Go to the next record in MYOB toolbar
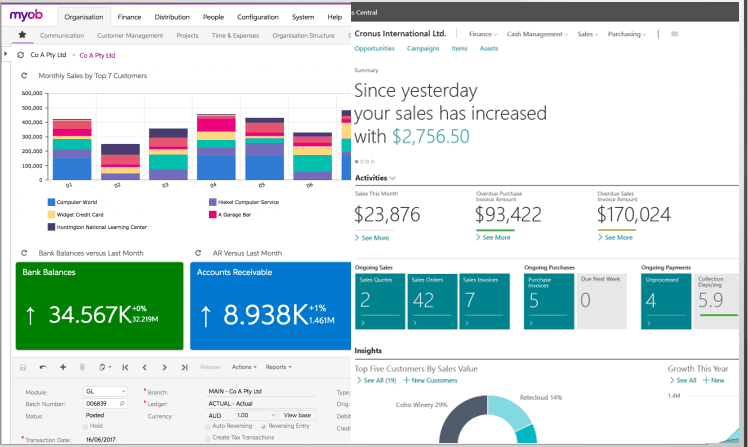Viewport: 748px width, 447px height. click(x=165, y=367)
